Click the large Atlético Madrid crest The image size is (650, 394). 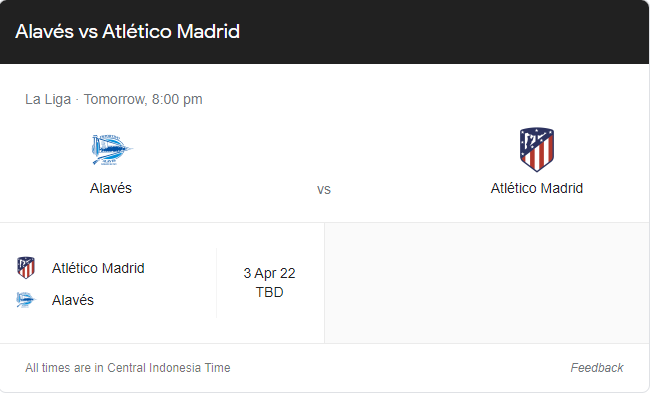(x=537, y=149)
